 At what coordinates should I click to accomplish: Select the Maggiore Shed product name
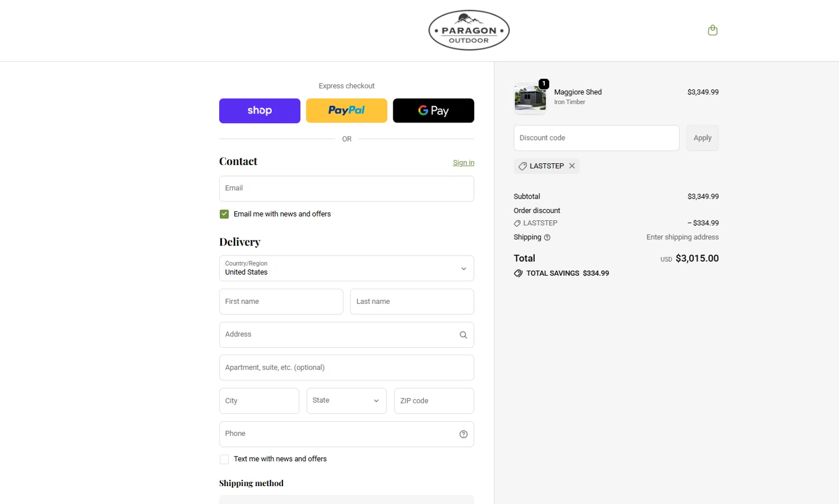tap(578, 92)
